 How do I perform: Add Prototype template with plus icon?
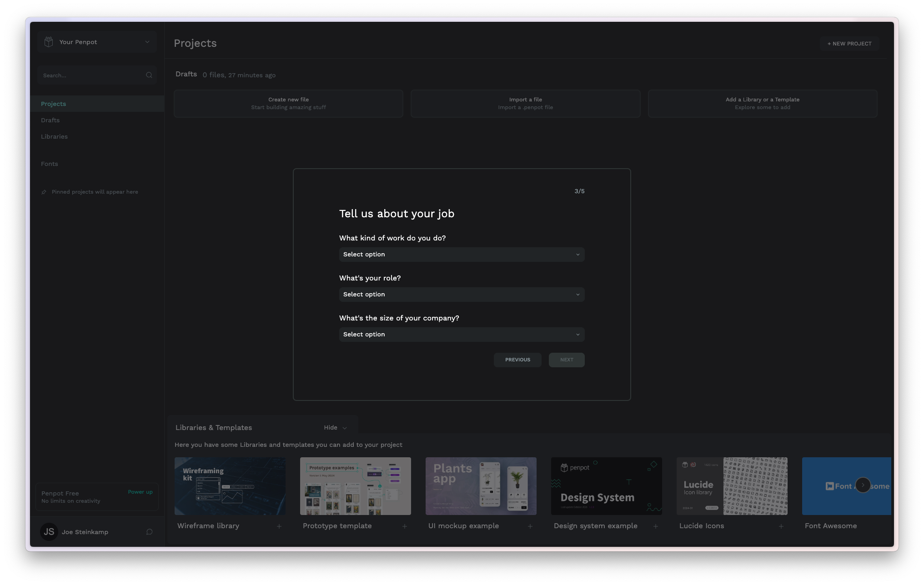(x=405, y=526)
